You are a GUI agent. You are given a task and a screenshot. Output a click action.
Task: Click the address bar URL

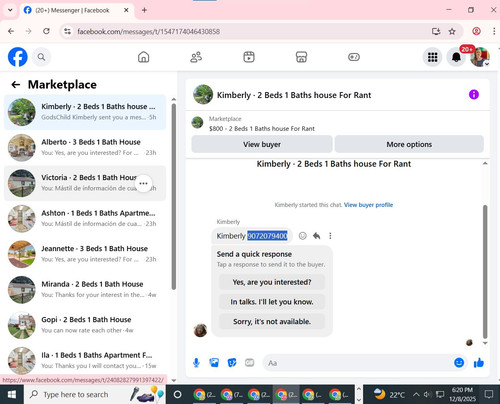(x=148, y=32)
